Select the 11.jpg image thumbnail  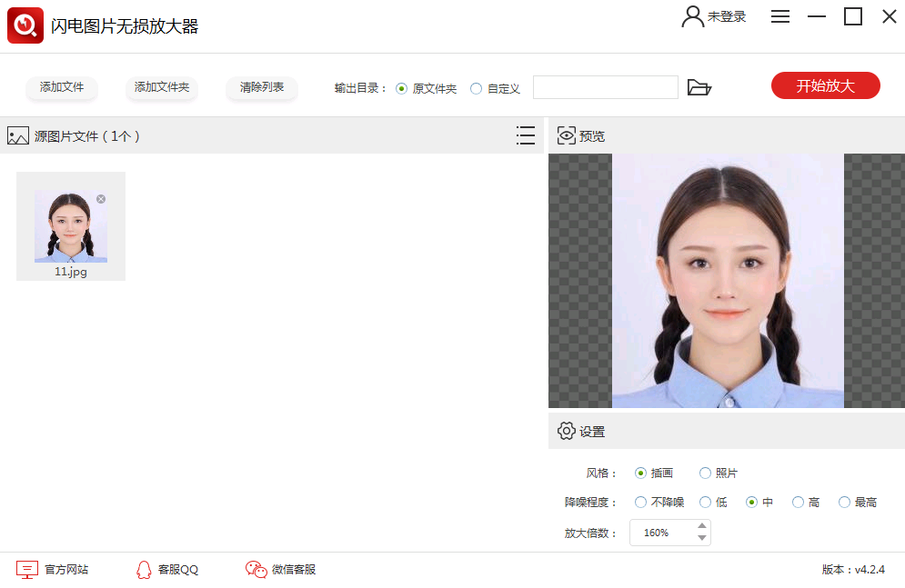point(71,226)
